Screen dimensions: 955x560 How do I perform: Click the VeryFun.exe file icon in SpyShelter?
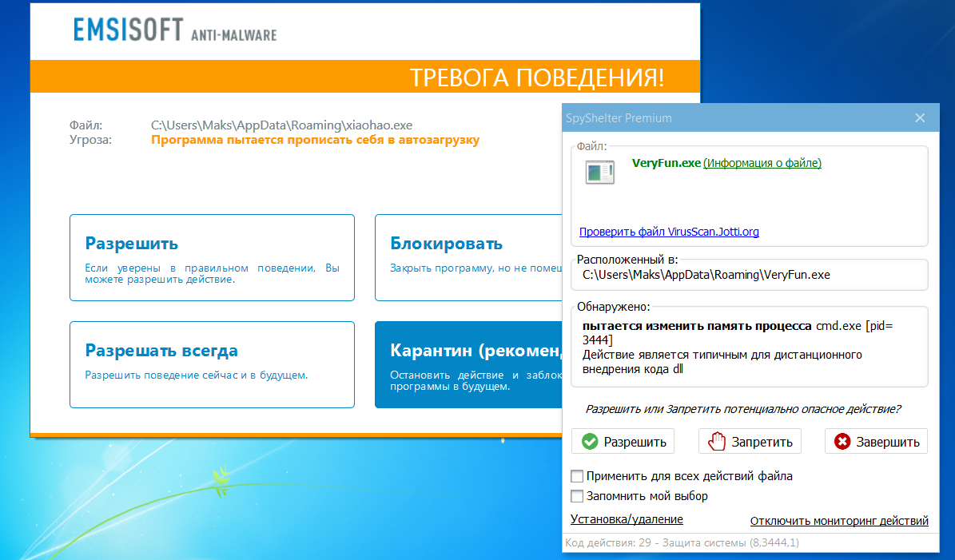click(600, 173)
